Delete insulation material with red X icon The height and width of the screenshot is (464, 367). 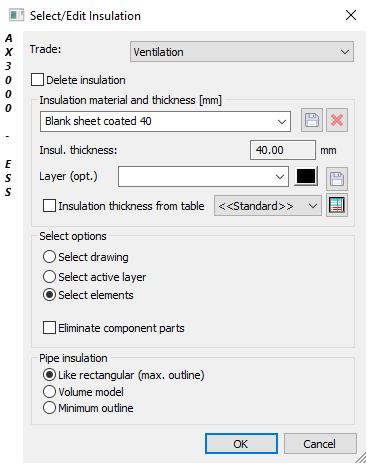pyautogui.click(x=337, y=120)
